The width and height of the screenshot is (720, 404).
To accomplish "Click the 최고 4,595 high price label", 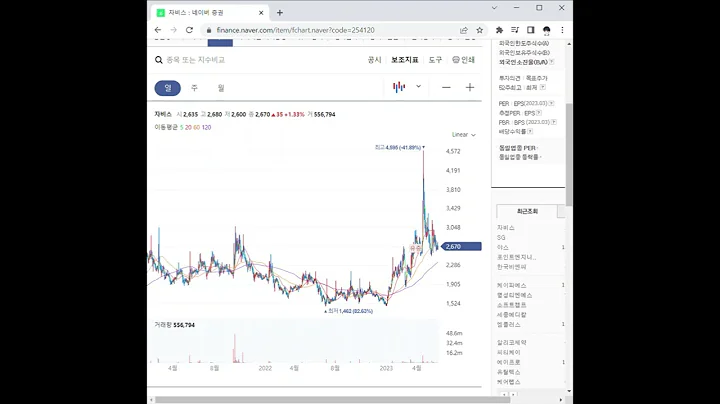I will 398,147.
